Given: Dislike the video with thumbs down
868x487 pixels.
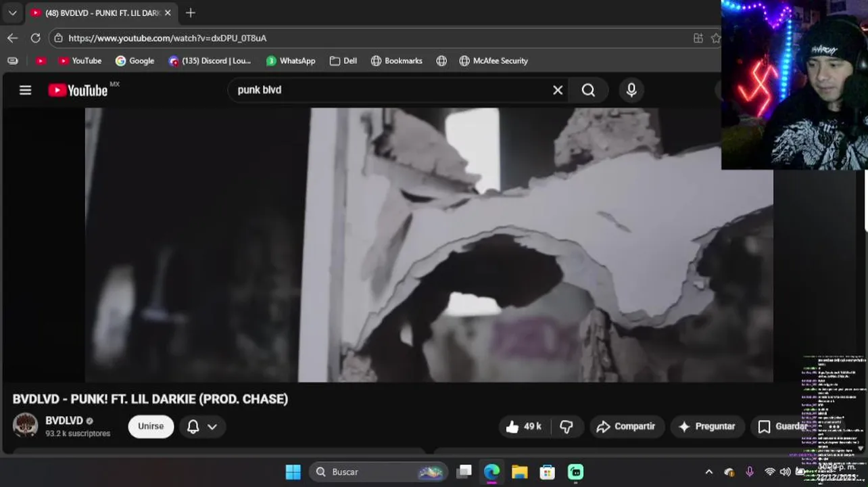Looking at the screenshot, I should tap(566, 427).
